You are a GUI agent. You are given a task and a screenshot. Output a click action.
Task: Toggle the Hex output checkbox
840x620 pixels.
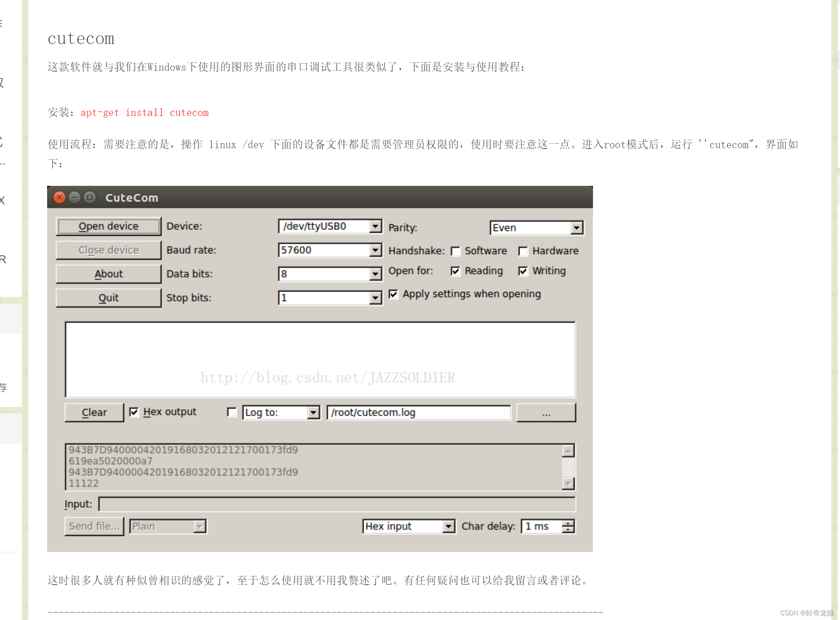point(134,412)
